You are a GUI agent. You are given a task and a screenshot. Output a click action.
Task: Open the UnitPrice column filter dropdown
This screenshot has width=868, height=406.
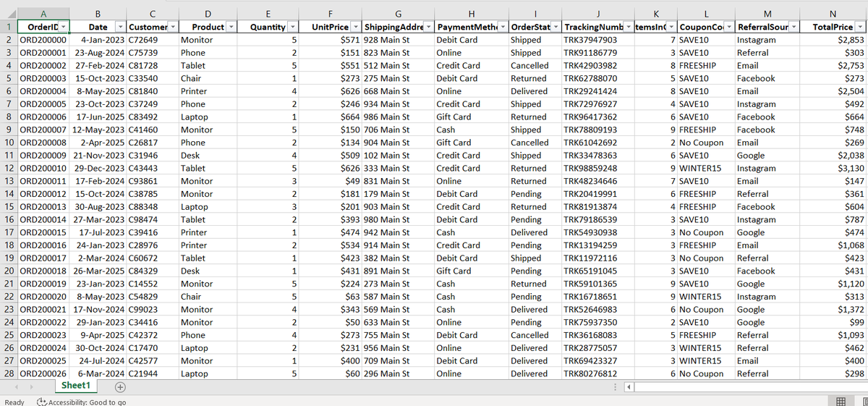354,27
